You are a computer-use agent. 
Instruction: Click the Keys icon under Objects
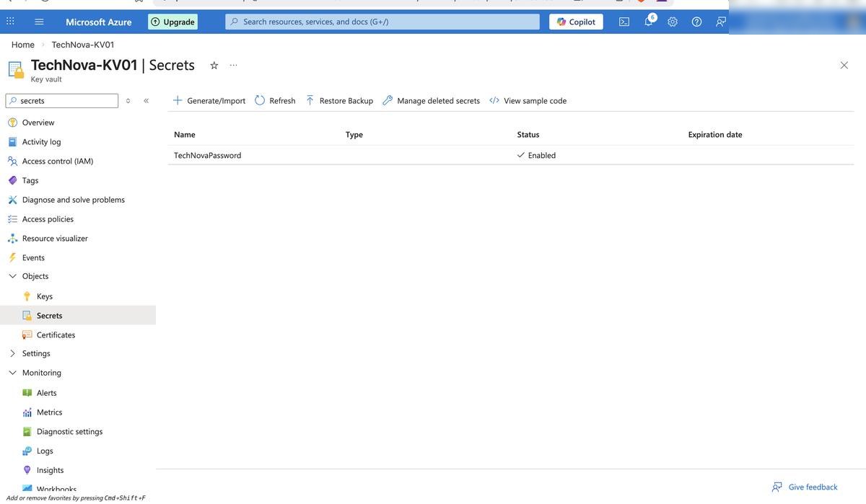[x=27, y=296]
